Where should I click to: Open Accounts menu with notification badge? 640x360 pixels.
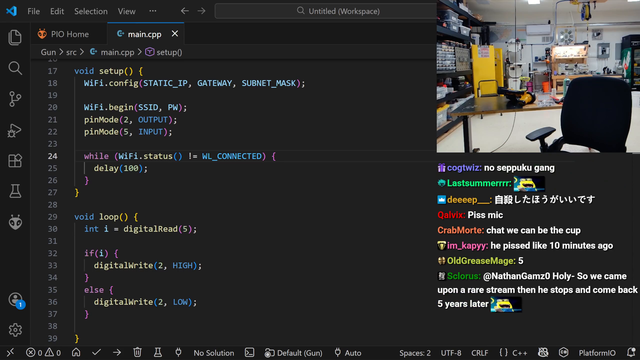(16, 300)
